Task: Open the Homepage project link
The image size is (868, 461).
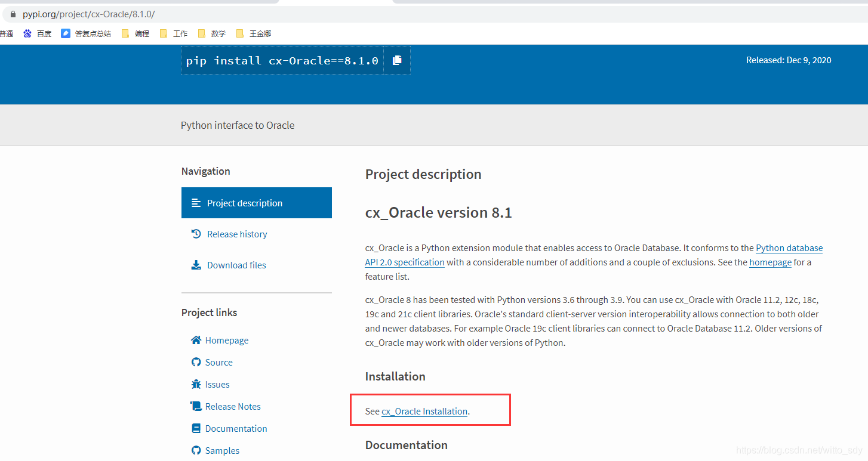Action: click(x=226, y=340)
